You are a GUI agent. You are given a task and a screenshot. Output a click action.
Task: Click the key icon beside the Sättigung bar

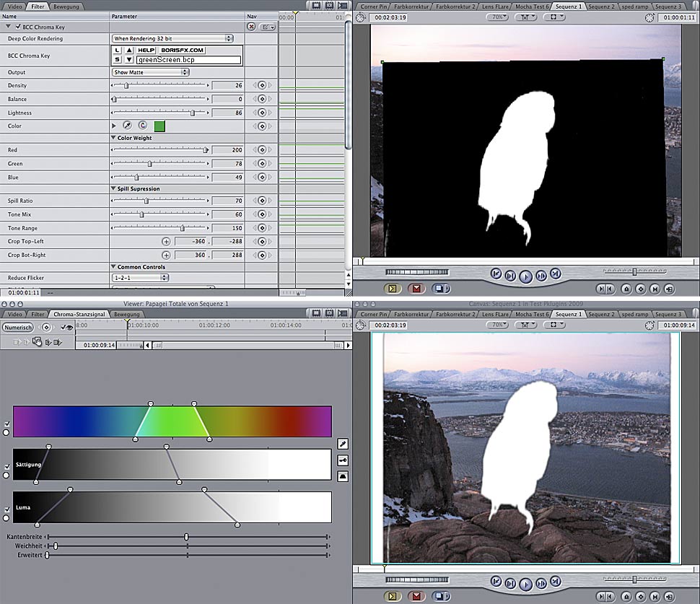[x=343, y=460]
